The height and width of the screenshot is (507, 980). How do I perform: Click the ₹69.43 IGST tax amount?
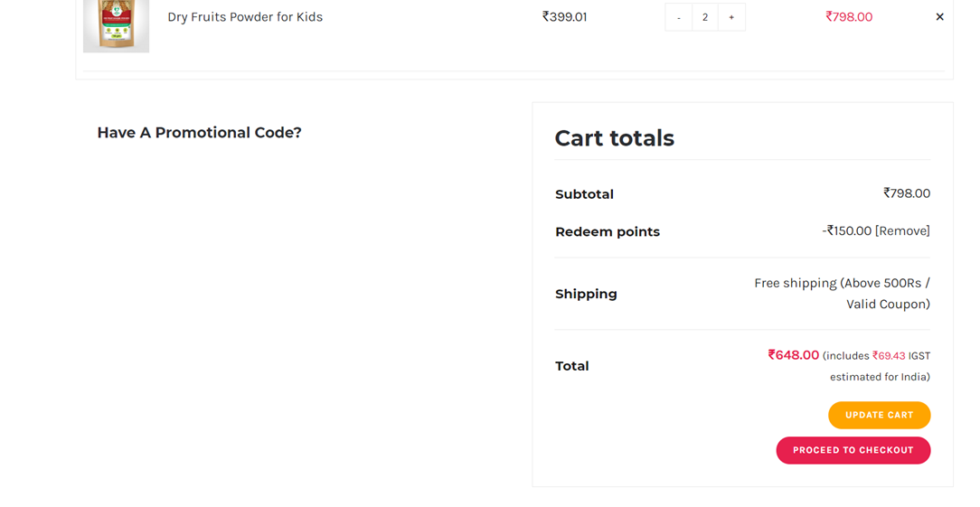pyautogui.click(x=889, y=356)
